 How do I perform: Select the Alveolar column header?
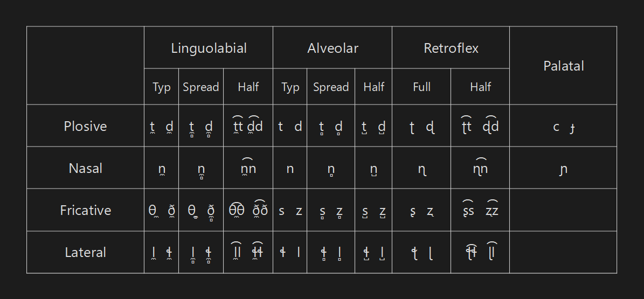point(333,48)
